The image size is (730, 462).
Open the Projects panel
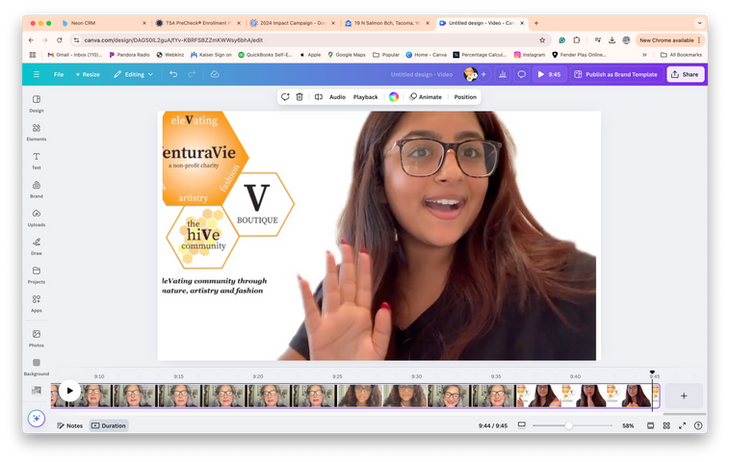point(36,275)
